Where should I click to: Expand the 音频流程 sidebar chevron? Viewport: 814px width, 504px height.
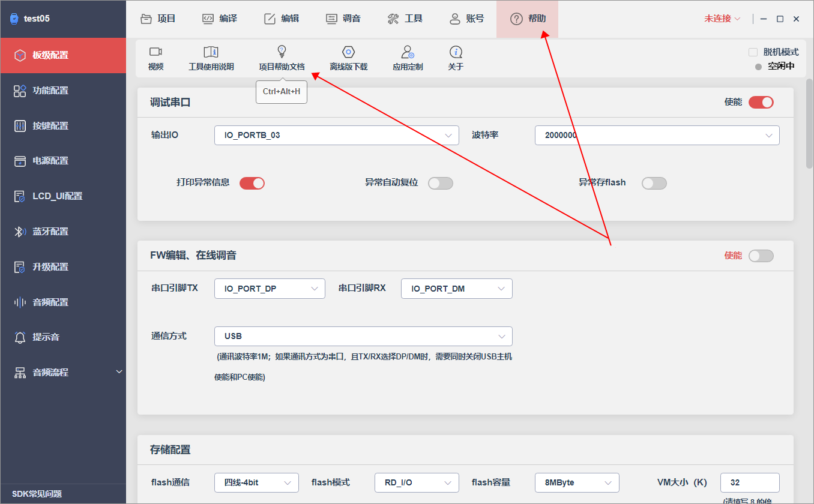(119, 373)
